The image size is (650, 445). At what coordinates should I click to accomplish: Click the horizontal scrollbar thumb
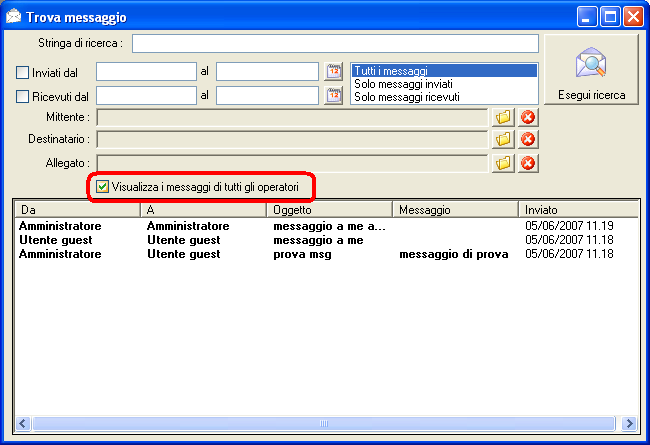(x=324, y=423)
